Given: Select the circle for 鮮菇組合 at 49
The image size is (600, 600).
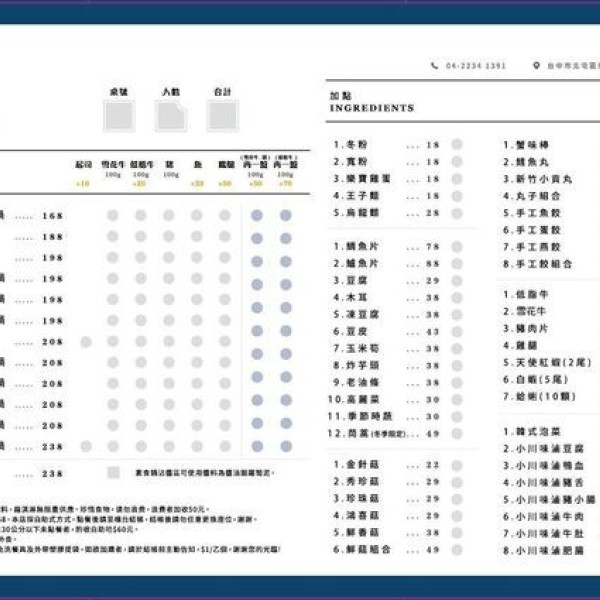Looking at the screenshot, I should pos(456,549).
